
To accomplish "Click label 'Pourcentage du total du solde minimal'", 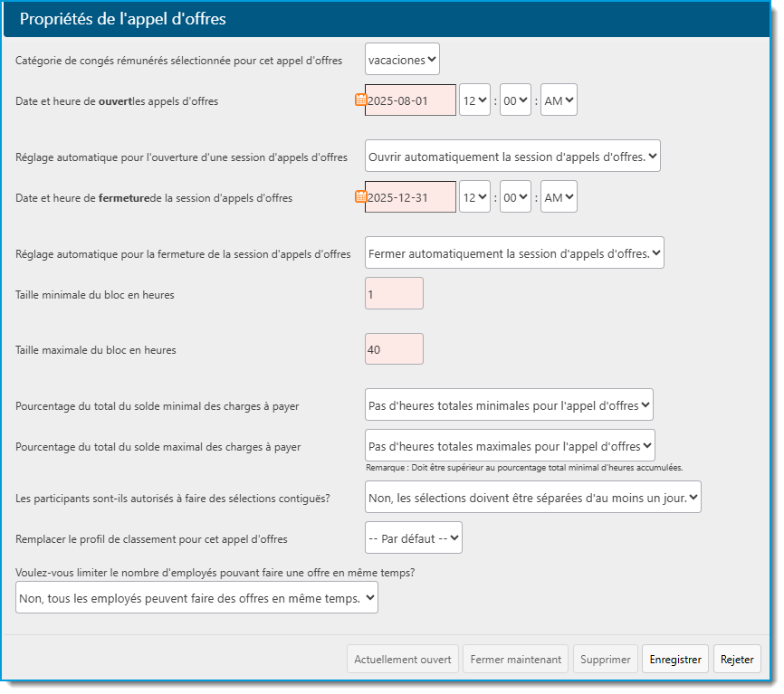I will 157,406.
